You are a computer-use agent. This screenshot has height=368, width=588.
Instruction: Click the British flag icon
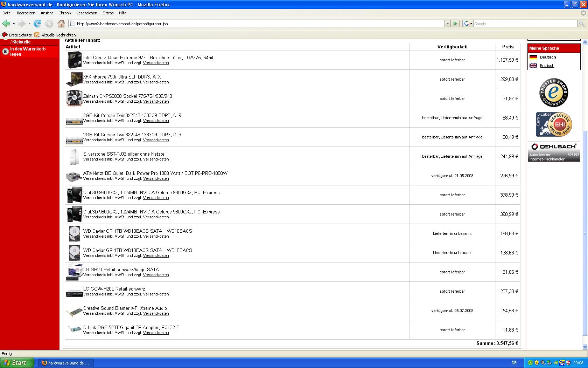point(533,66)
